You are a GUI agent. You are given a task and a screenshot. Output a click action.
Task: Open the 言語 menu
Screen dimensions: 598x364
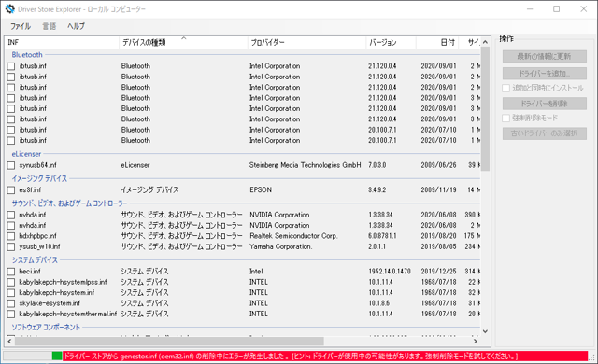tap(50, 26)
